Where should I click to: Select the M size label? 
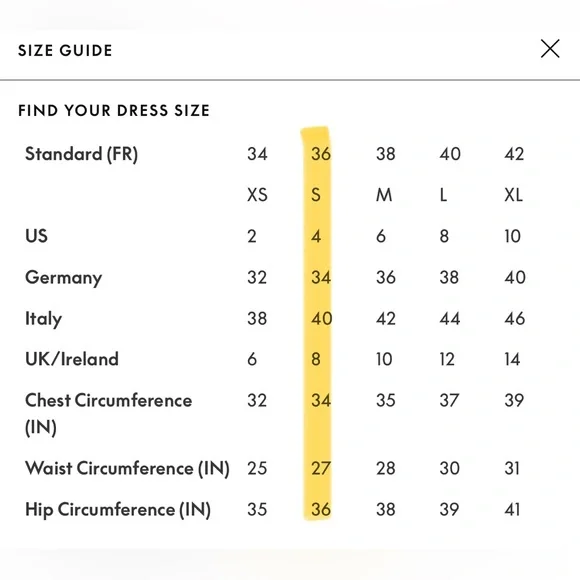[384, 195]
